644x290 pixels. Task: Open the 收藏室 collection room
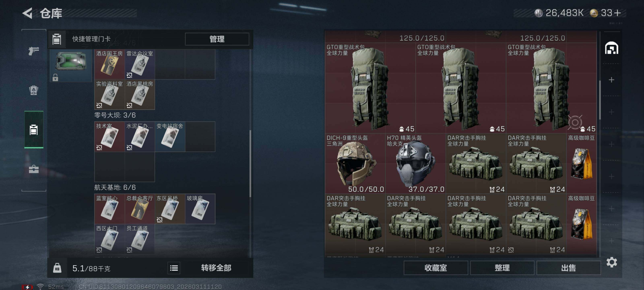(436, 268)
